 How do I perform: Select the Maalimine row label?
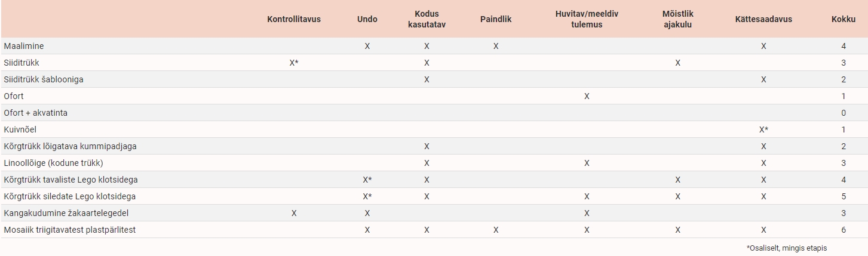[x=24, y=46]
